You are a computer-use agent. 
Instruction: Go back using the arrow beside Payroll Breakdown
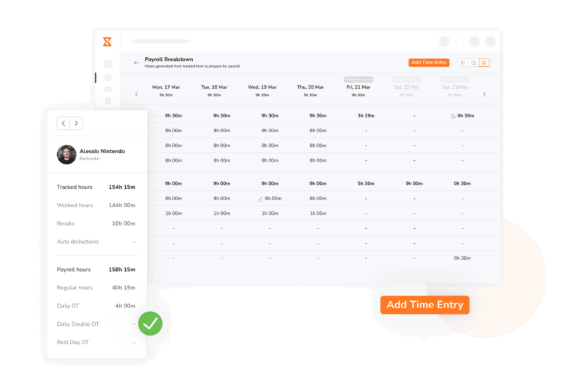(136, 63)
